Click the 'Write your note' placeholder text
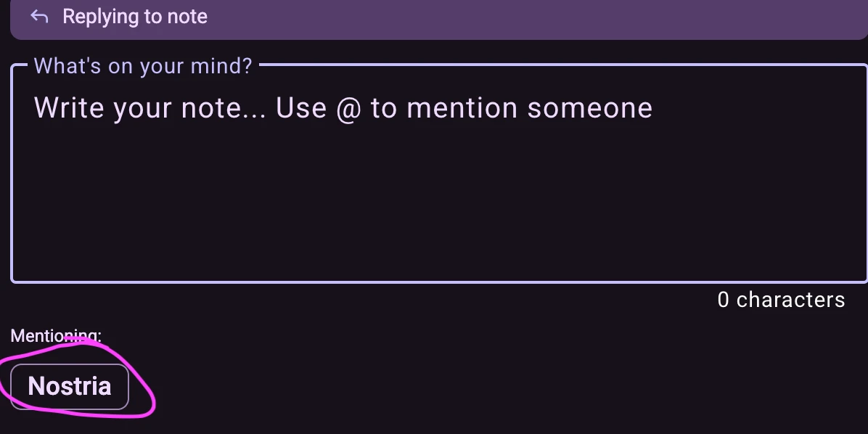This screenshot has width=868, height=434. 151,108
